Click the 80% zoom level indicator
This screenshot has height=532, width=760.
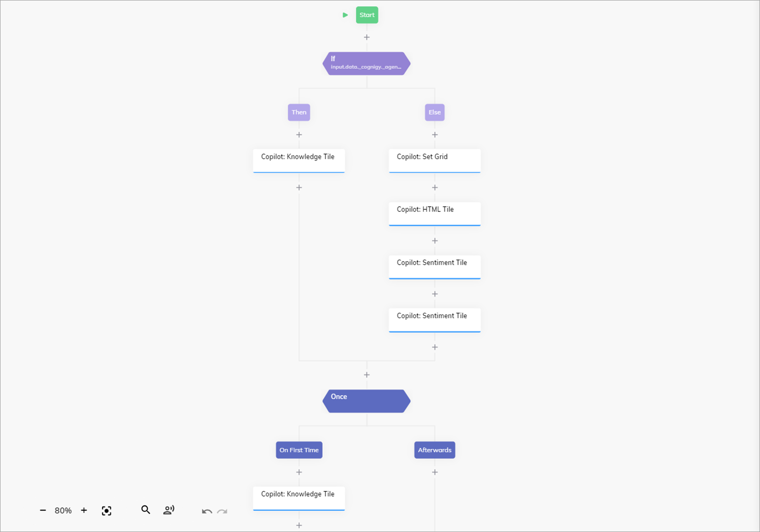coord(63,510)
